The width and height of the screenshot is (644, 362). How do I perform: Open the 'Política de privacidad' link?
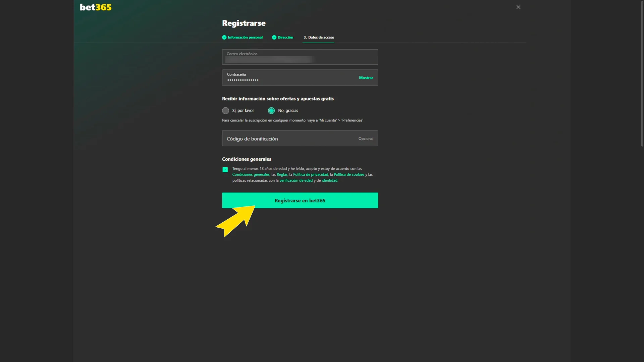[311, 174]
